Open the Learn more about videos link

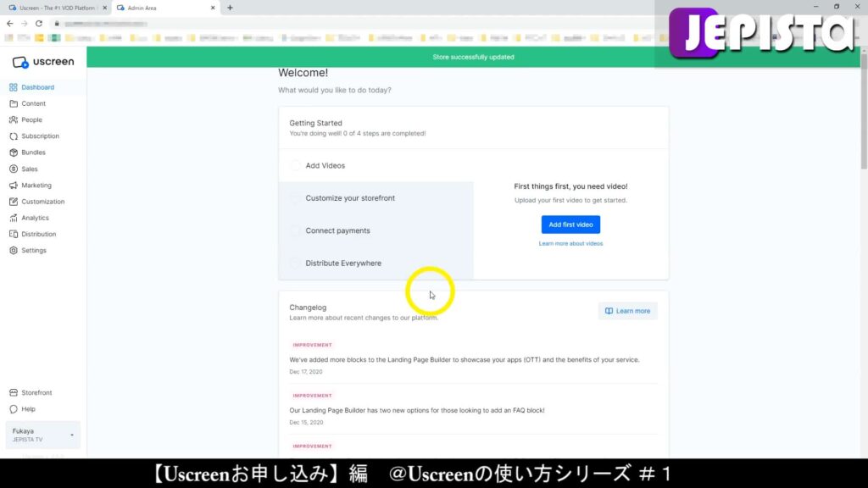click(x=570, y=242)
